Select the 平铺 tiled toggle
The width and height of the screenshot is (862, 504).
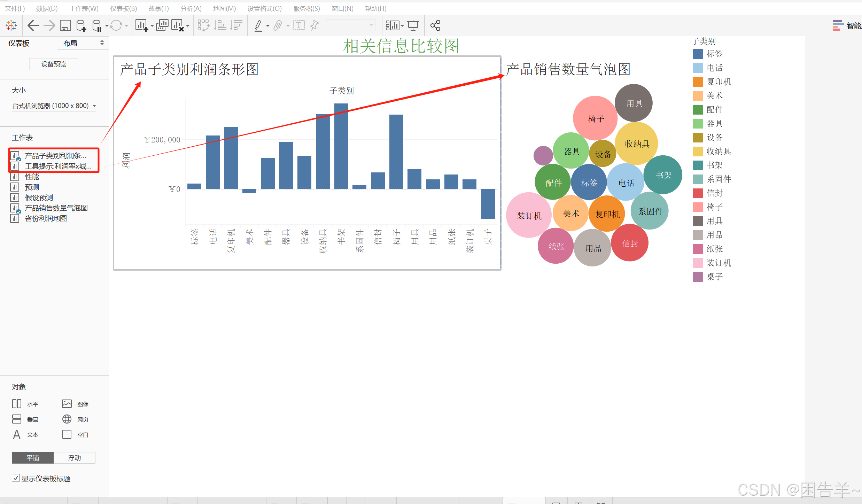click(x=33, y=458)
